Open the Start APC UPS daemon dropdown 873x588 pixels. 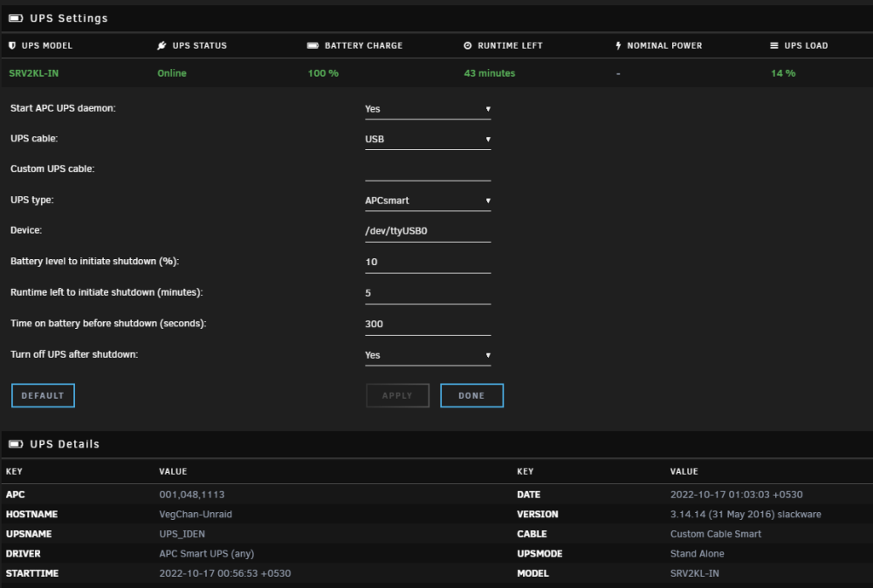click(x=428, y=109)
